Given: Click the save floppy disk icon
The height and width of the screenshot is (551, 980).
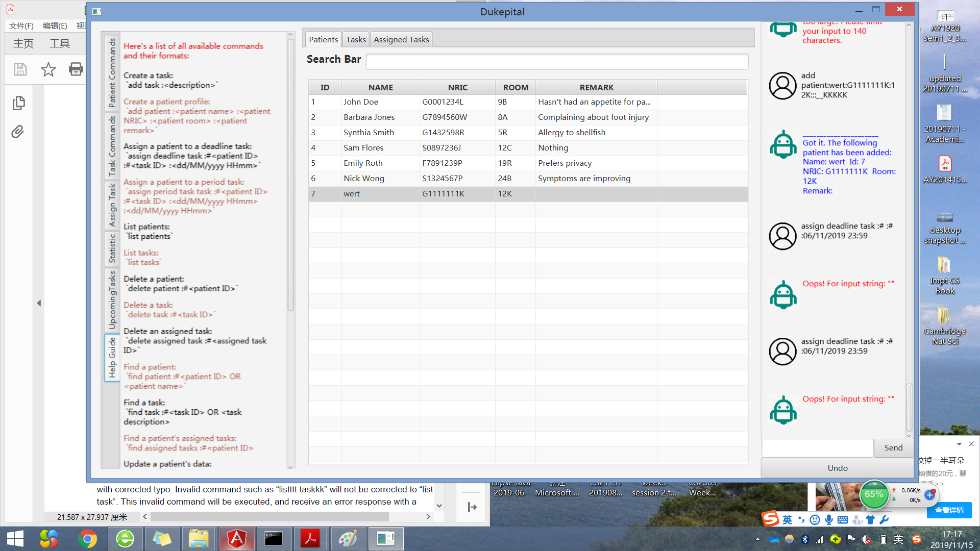Looking at the screenshot, I should 20,69.
